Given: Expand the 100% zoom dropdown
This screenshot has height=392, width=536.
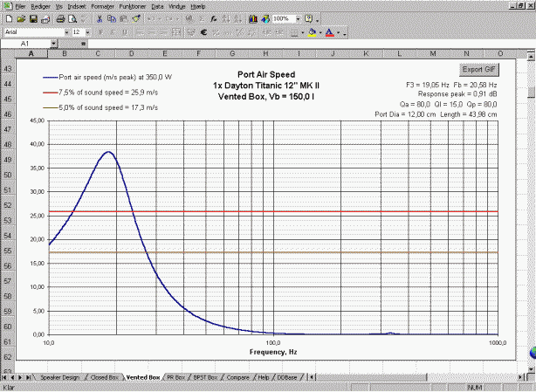Looking at the screenshot, I should tap(297, 18).
